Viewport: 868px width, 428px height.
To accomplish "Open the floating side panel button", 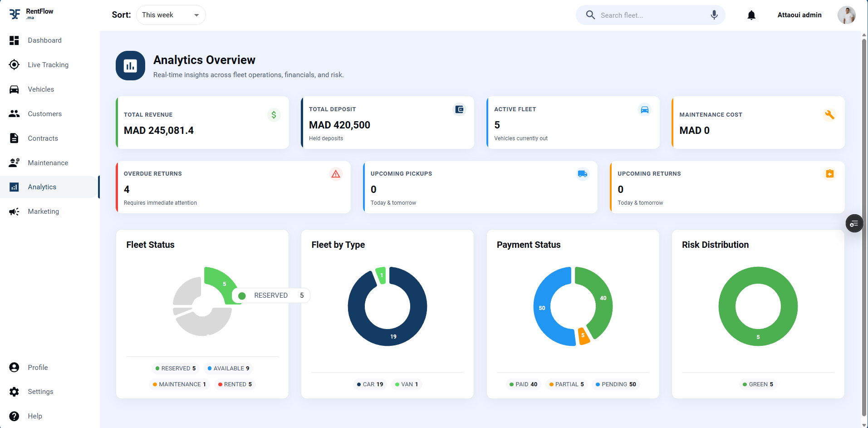I will coord(854,223).
